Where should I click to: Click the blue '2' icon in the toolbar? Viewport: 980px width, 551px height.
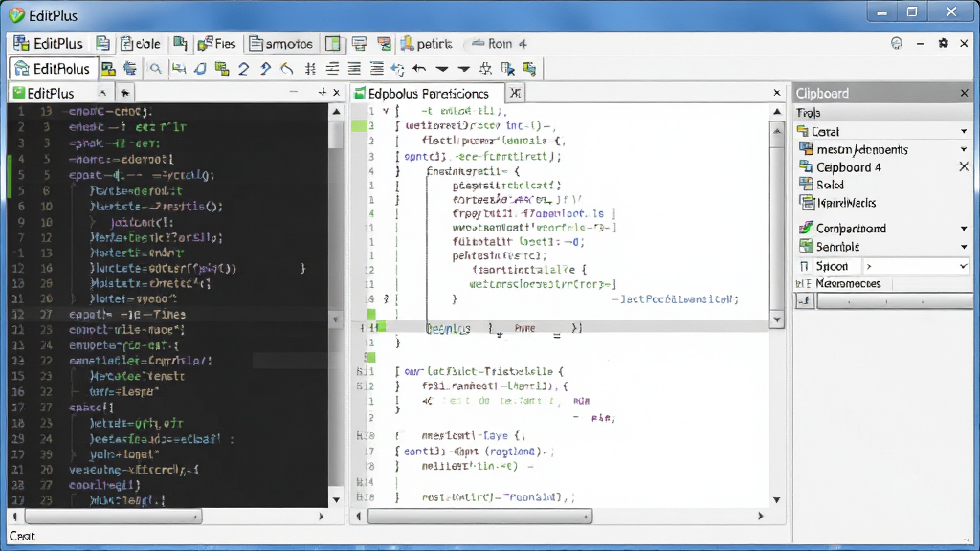(x=244, y=69)
